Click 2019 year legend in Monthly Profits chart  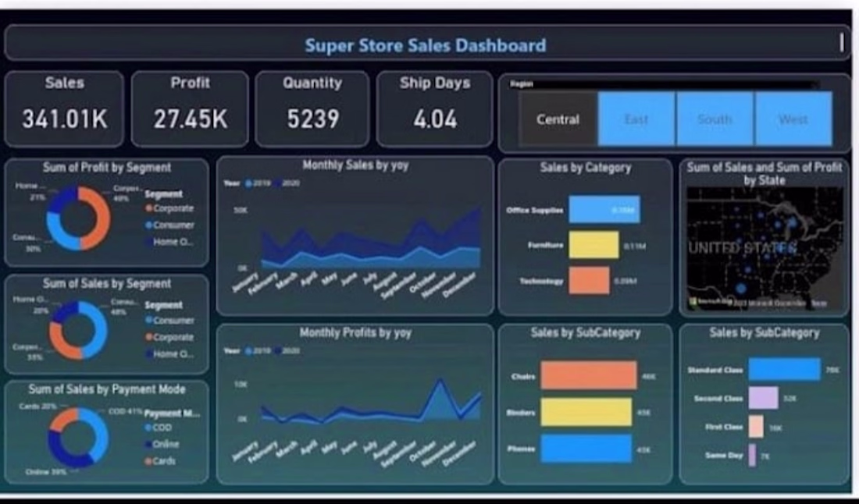pos(257,350)
